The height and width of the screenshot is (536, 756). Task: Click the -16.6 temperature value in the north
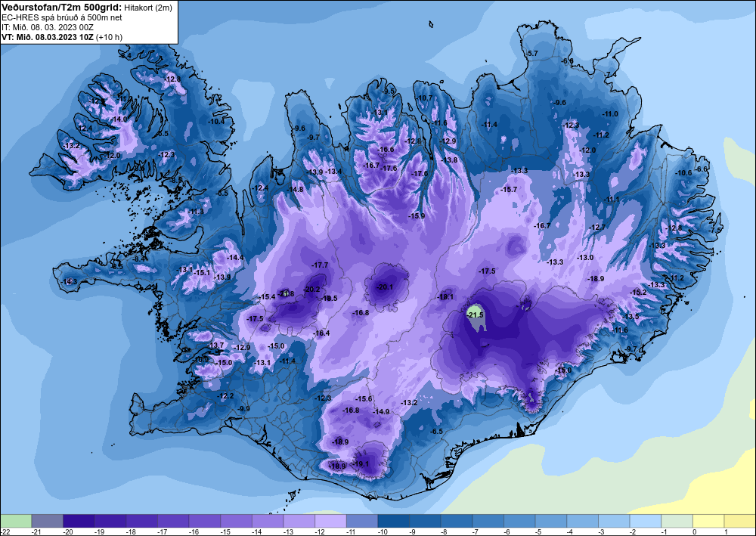tap(386, 150)
